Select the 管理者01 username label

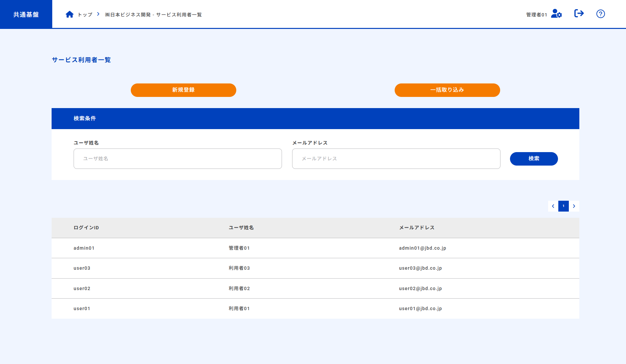click(536, 14)
